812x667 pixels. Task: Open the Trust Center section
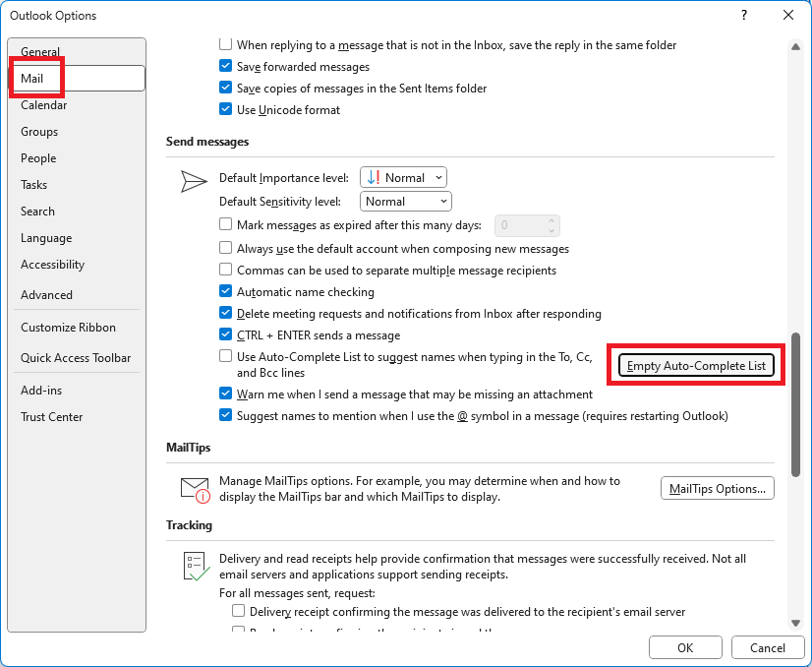pos(51,416)
